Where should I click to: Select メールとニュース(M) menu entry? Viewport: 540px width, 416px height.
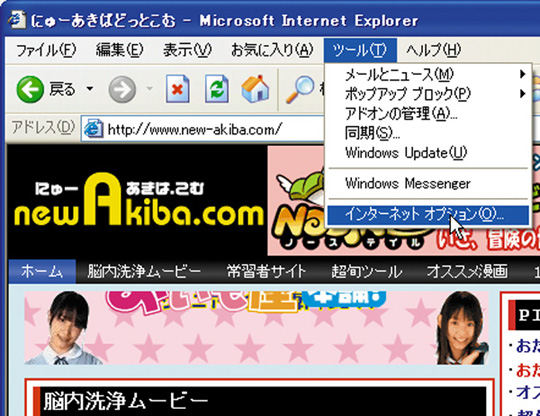point(427,74)
